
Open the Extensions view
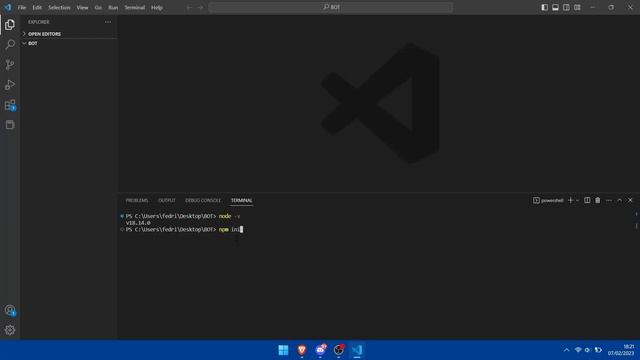pyautogui.click(x=10, y=105)
